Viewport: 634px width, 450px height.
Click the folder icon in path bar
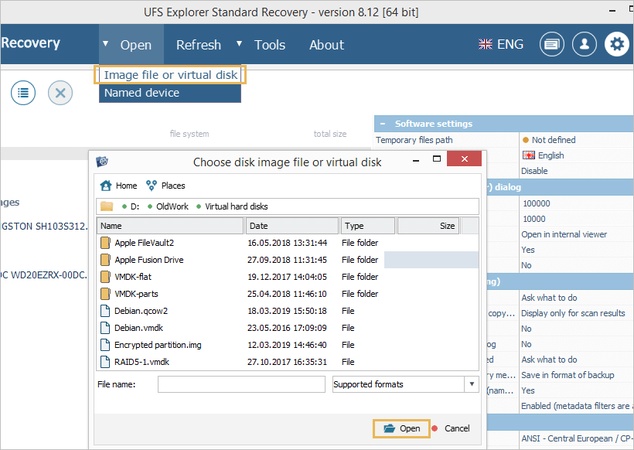(107, 207)
